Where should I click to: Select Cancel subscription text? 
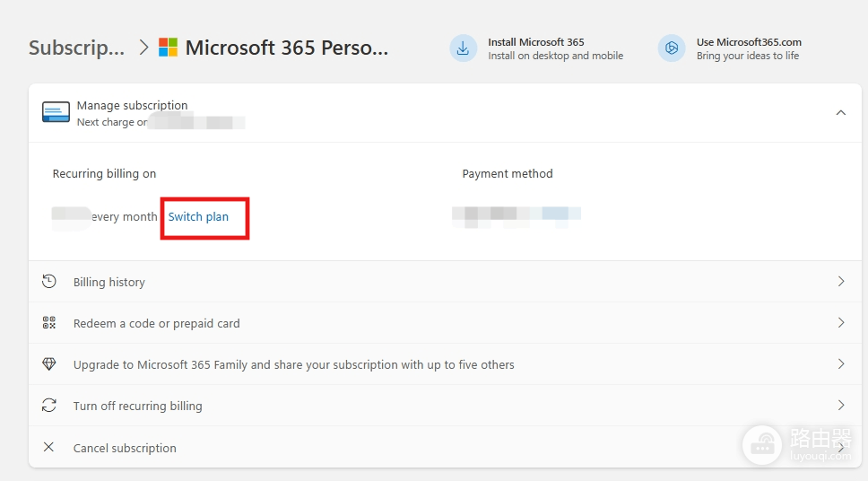pyautogui.click(x=125, y=448)
